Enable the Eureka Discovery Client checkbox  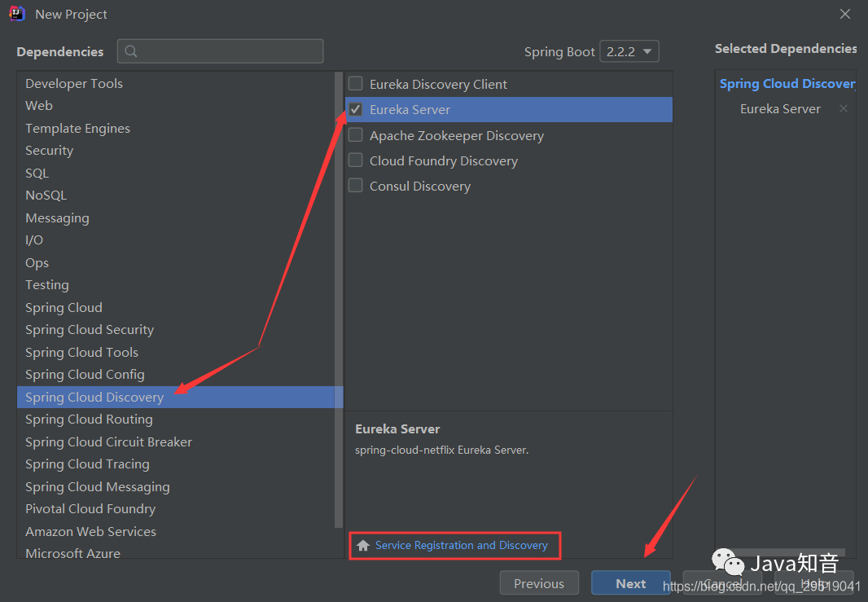(x=355, y=84)
